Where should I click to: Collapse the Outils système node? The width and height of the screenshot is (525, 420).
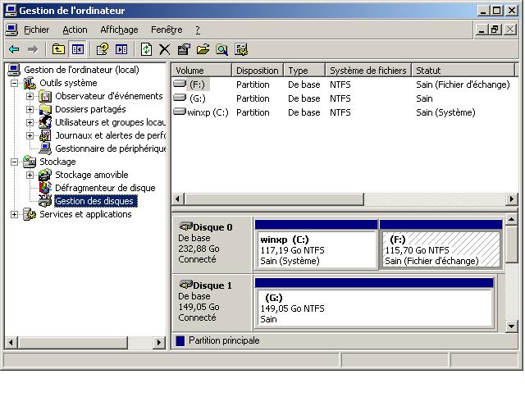(x=15, y=83)
